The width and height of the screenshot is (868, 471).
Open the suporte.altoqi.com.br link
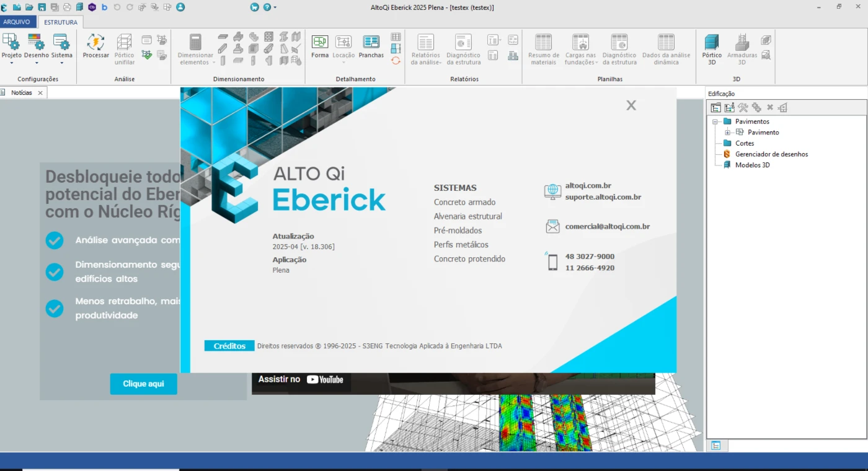(603, 197)
